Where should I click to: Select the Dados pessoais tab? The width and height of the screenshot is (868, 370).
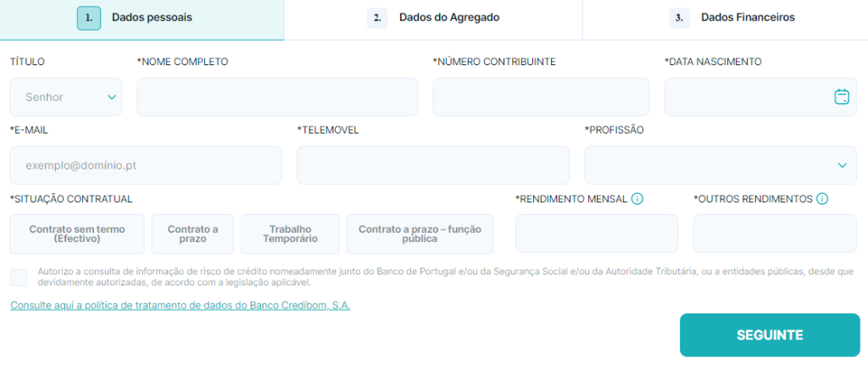pyautogui.click(x=142, y=18)
